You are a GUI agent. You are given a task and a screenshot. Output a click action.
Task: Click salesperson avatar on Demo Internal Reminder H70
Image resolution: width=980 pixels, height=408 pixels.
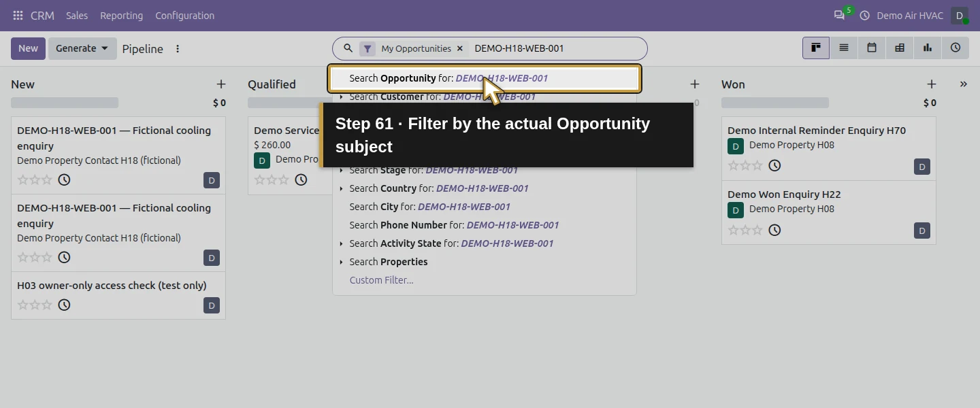(x=922, y=166)
